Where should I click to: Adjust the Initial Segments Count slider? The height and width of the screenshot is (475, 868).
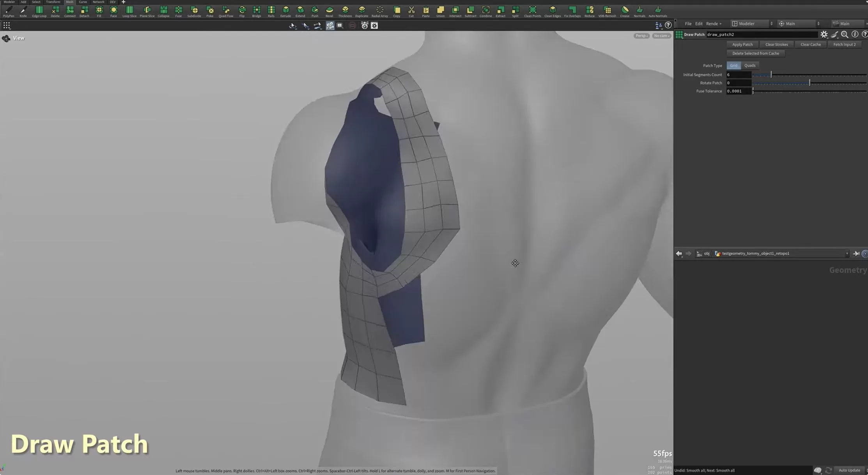tap(771, 75)
